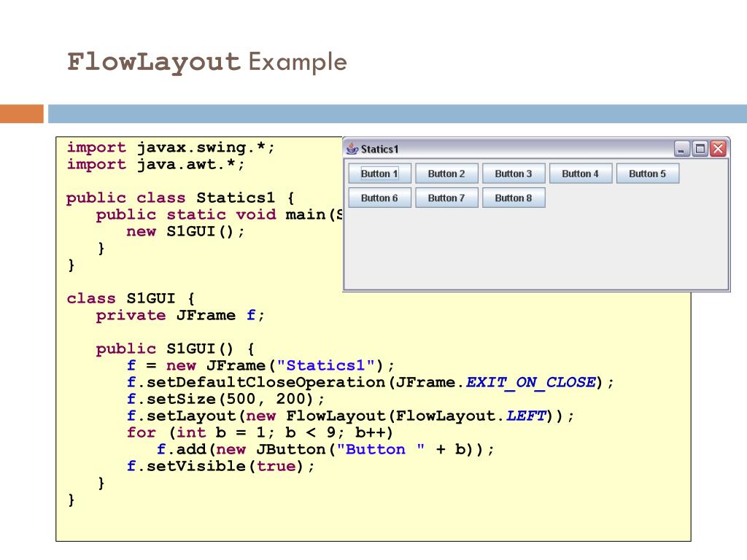Click Button 7 in Statics1 window

coord(446,198)
